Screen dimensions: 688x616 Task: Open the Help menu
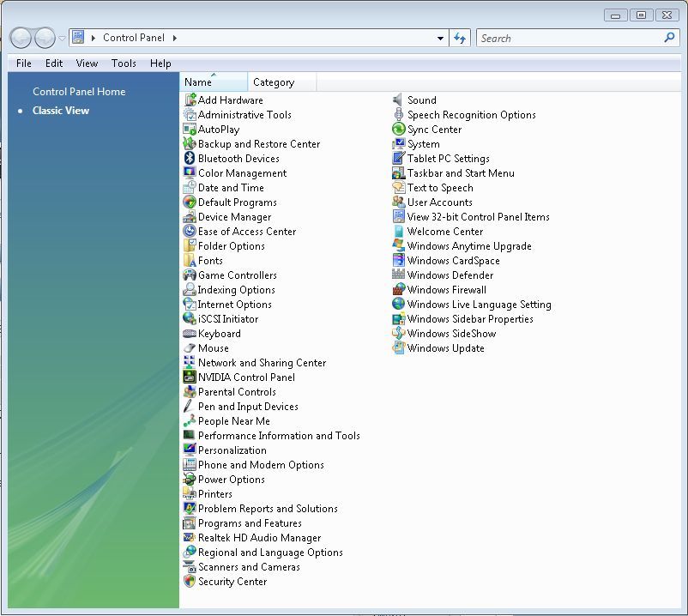click(160, 63)
